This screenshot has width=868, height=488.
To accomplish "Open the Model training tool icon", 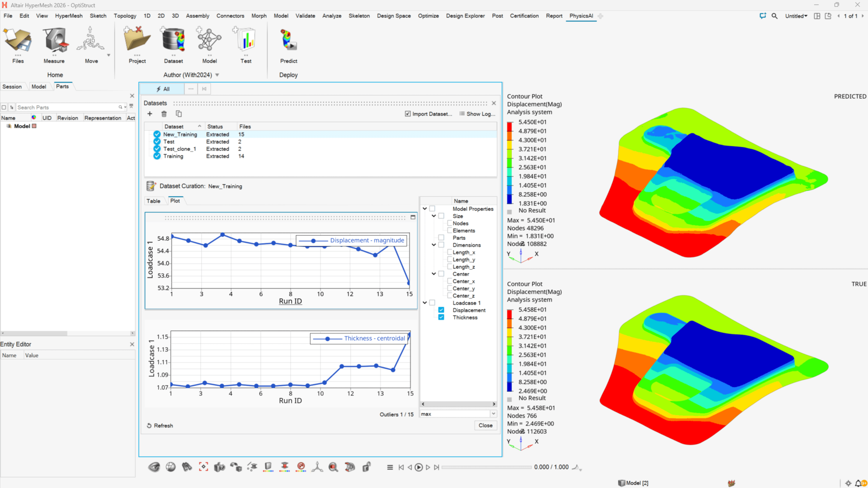I will coord(209,40).
